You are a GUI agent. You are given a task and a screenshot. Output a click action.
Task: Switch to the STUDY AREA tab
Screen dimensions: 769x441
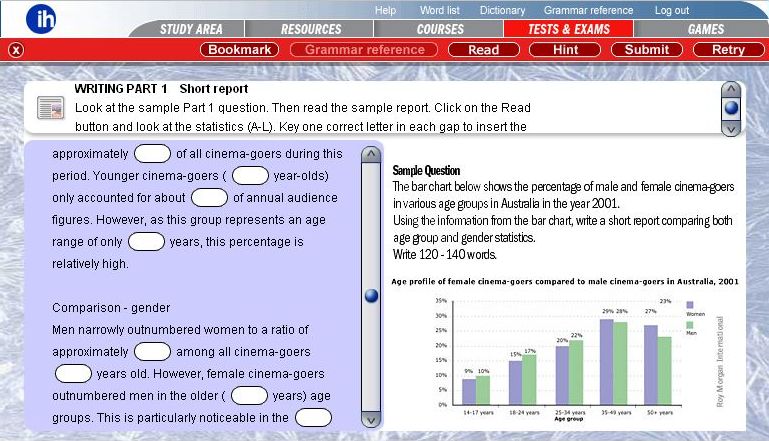click(191, 29)
